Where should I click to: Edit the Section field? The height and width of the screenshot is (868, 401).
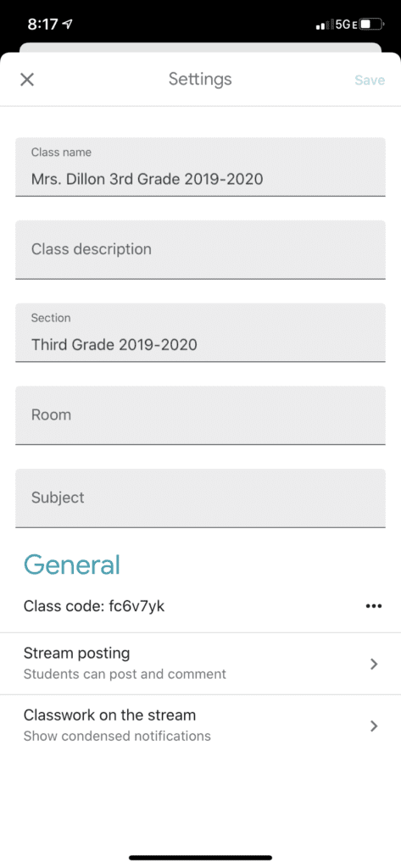tap(200, 332)
